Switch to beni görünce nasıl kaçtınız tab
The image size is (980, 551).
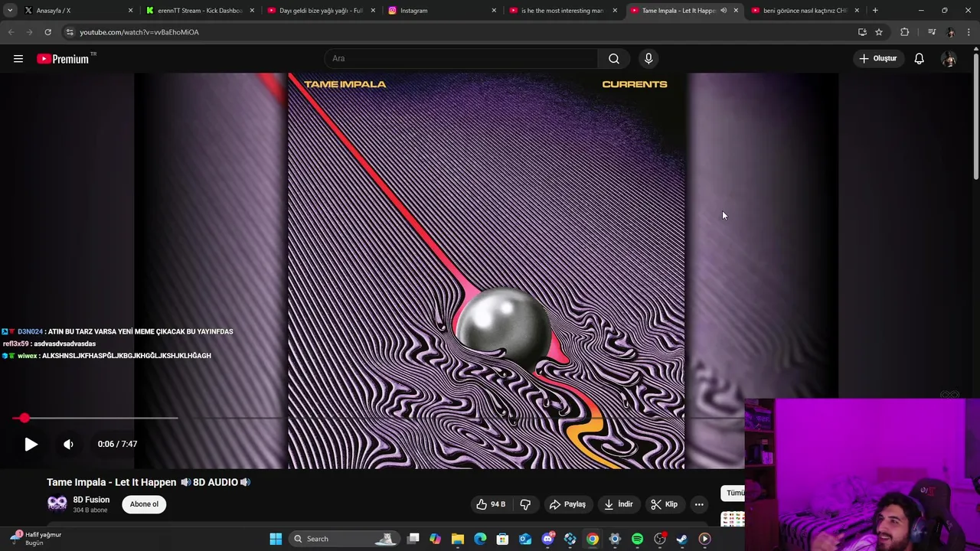coord(805,11)
